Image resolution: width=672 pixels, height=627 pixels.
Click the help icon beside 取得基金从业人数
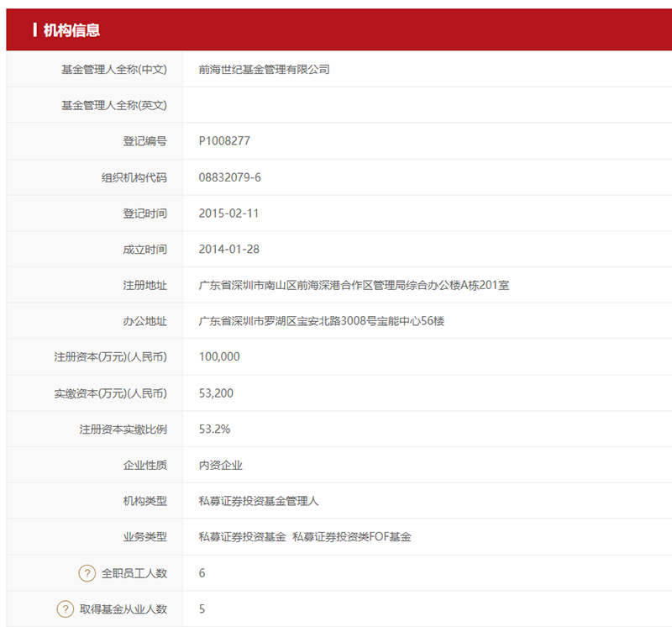click(66, 609)
